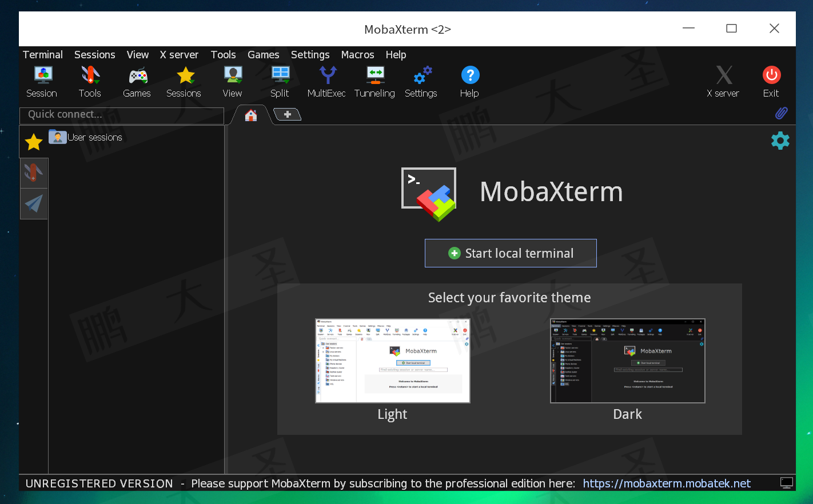Maximize the MobaXterm window
813x504 pixels.
coord(731,29)
